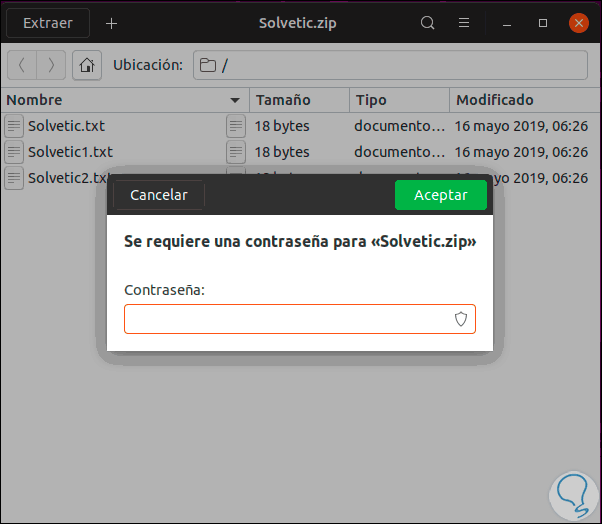Image resolution: width=602 pixels, height=524 pixels.
Task: Click the size icon in Solvetic1.txt row
Action: pyautogui.click(x=236, y=152)
